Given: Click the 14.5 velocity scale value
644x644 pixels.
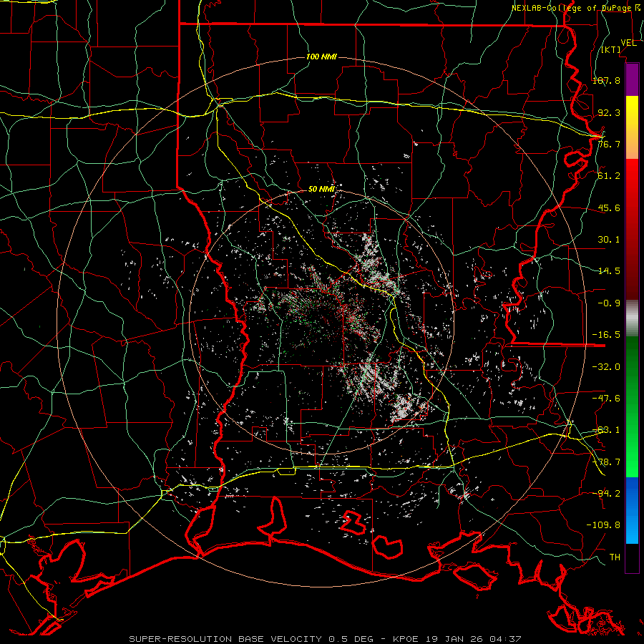Looking at the screenshot, I should click(609, 271).
